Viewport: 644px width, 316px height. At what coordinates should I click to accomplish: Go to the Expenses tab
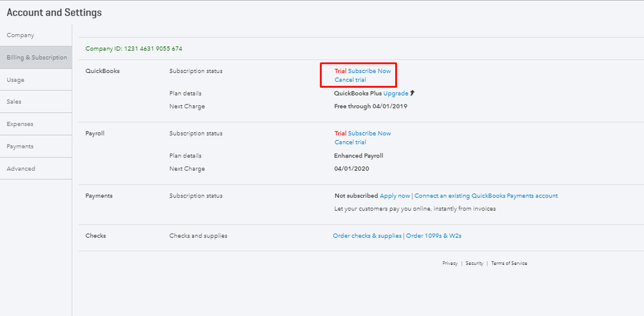pos(20,124)
